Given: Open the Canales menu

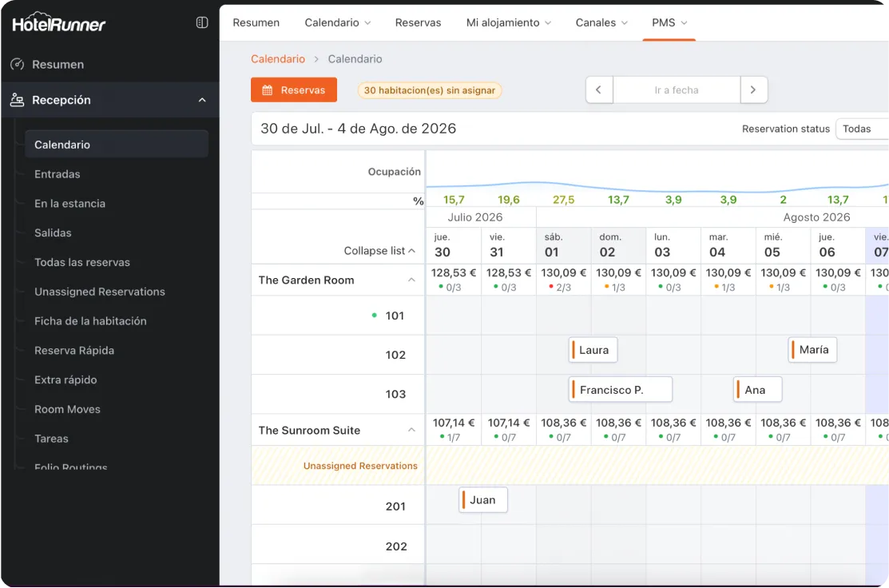Looking at the screenshot, I should coord(601,22).
